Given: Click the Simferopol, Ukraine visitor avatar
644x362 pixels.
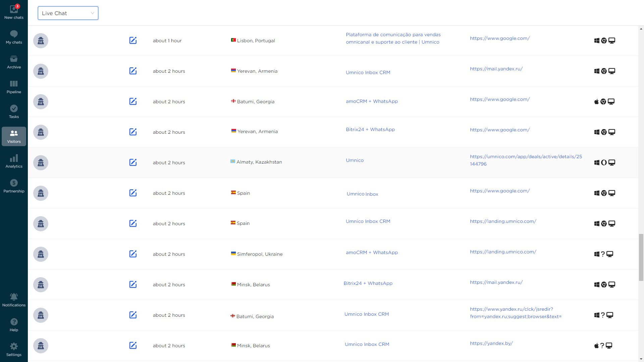Looking at the screenshot, I should tap(41, 254).
